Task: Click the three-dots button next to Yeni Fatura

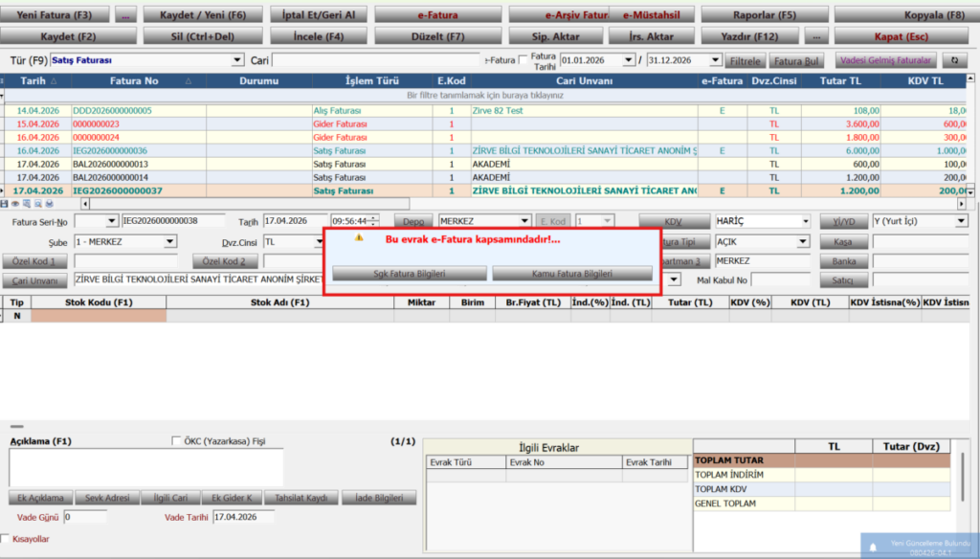Action: [x=125, y=14]
